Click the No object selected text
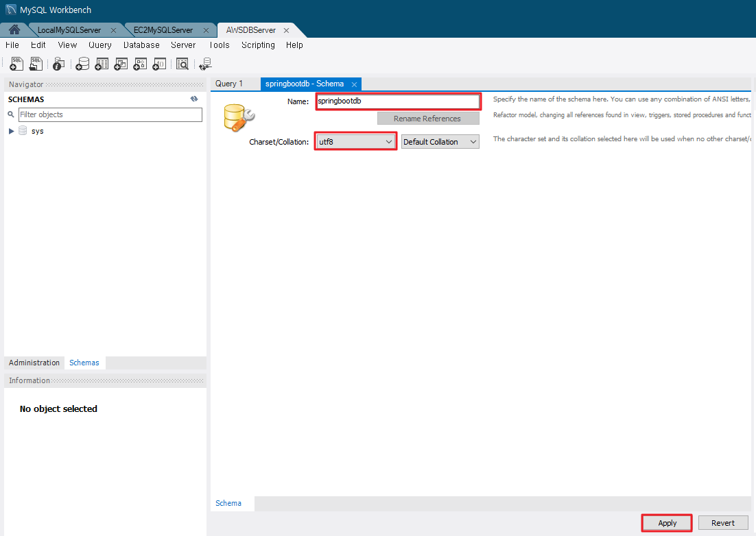 58,409
